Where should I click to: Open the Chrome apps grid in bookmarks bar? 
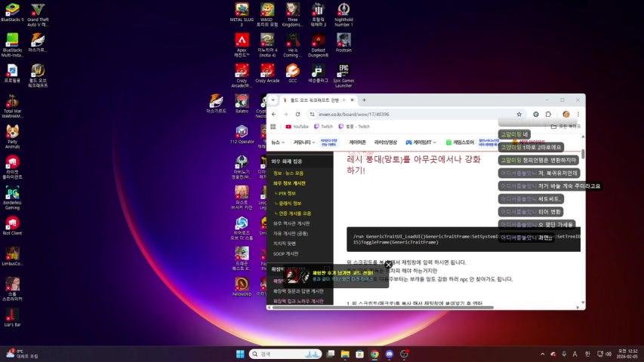tap(273, 127)
